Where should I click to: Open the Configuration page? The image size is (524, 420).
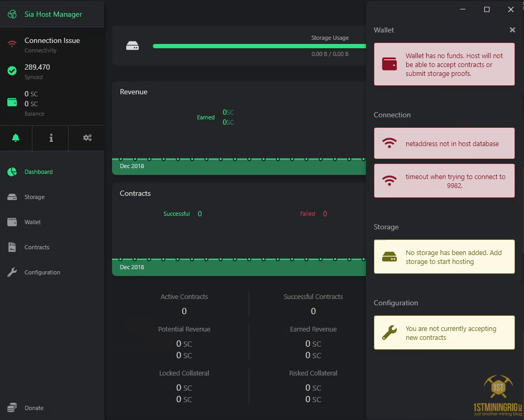coord(42,272)
